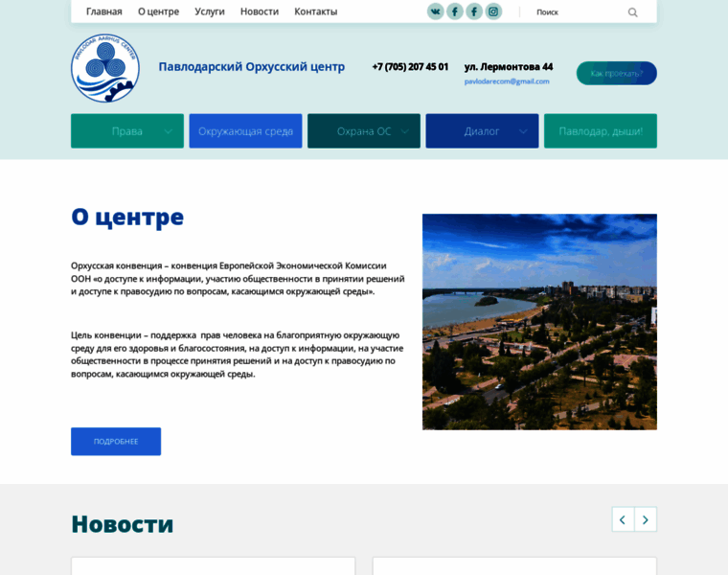
Task: Click the search magnifier icon
Action: click(x=632, y=12)
